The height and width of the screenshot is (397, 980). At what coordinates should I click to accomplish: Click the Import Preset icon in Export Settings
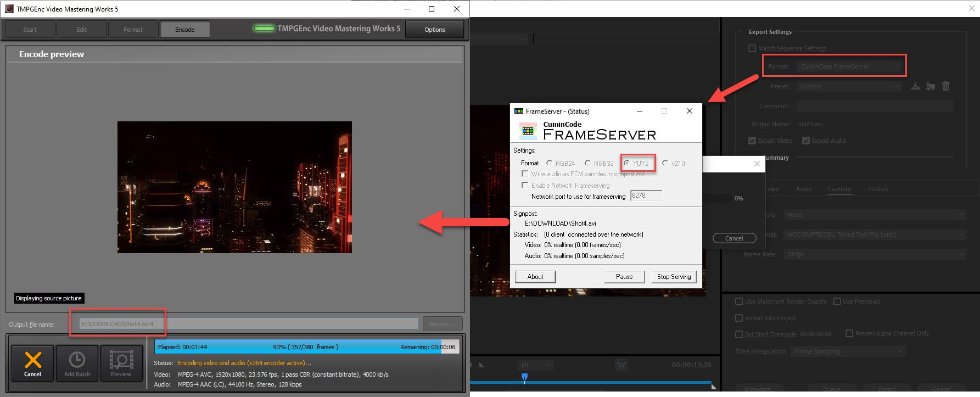pos(930,86)
